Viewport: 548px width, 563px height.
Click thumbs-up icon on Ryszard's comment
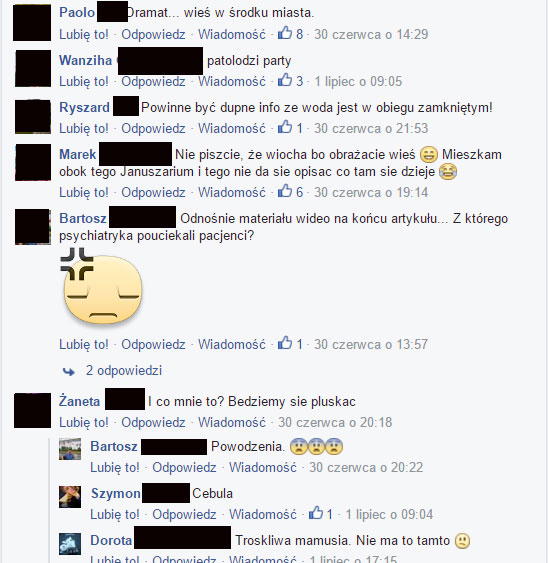pyautogui.click(x=285, y=127)
